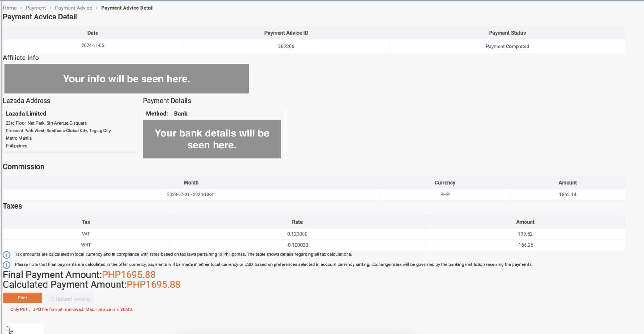Expand the breadcrumb chevron after Payment Advice
This screenshot has width=644, height=334.
(x=97, y=8)
